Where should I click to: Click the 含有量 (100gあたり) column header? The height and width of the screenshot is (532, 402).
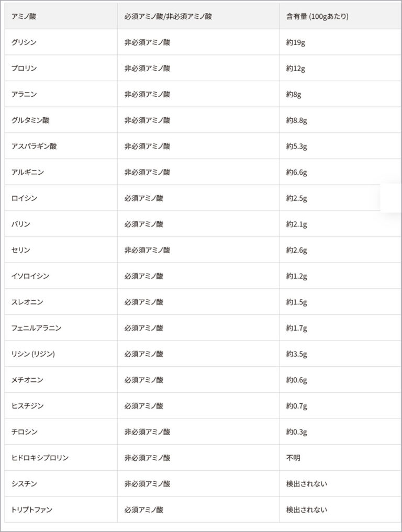coord(317,16)
